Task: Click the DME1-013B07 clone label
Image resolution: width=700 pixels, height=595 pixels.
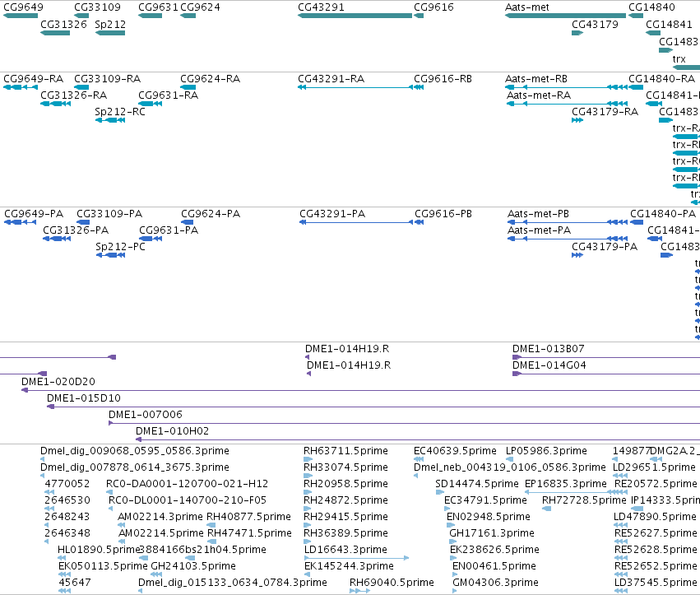Action: pos(548,348)
